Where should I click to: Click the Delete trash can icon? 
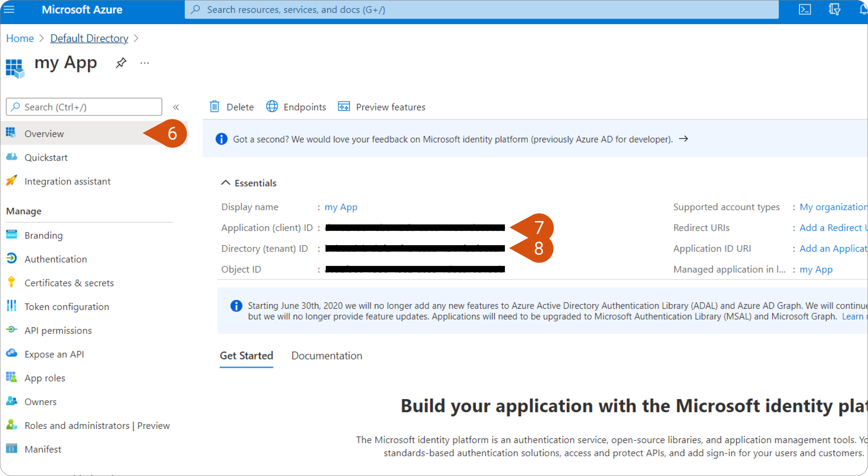pyautogui.click(x=215, y=107)
